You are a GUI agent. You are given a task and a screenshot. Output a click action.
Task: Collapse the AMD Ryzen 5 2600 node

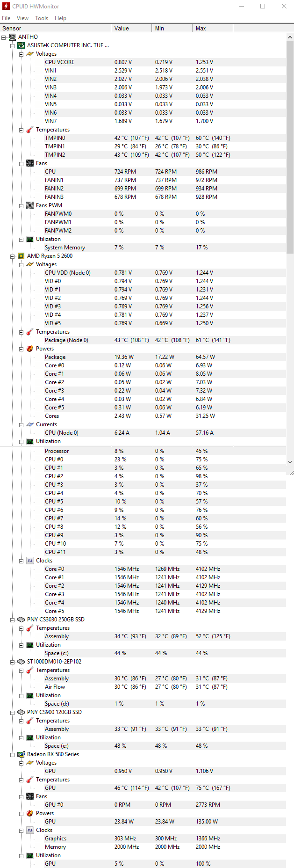coord(13,256)
